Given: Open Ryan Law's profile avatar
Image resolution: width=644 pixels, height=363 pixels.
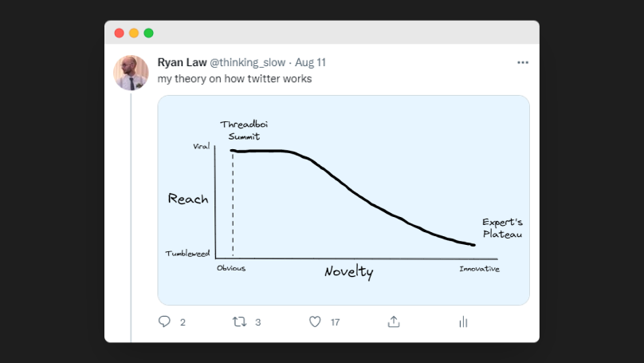Looking at the screenshot, I should pyautogui.click(x=131, y=73).
